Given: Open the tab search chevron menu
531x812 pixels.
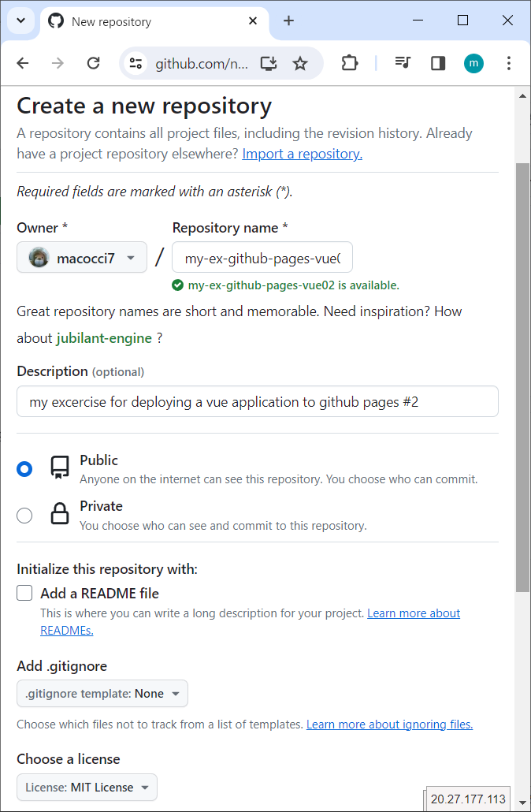Looking at the screenshot, I should pos(20,20).
